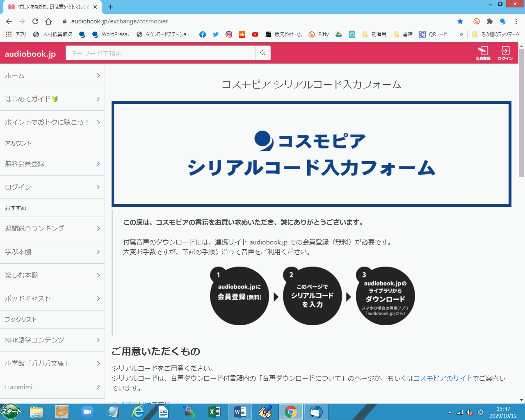Click the address bar URL
Viewport: 525px width, 420px height.
click(120, 21)
